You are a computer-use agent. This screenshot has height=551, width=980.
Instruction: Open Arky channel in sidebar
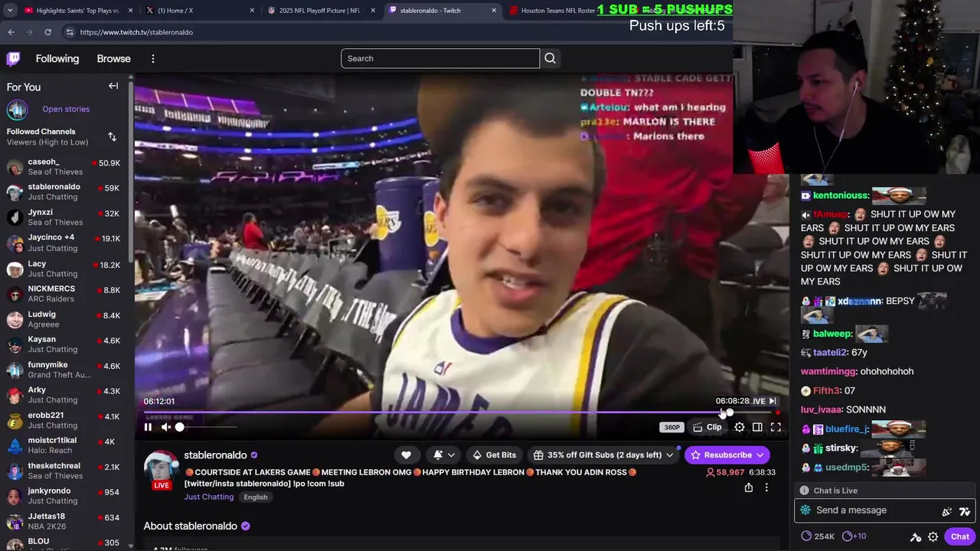(x=66, y=394)
